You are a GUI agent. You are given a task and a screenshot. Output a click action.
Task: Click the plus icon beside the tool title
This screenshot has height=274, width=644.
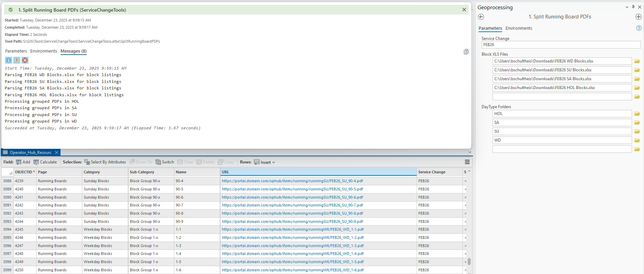pos(638,17)
